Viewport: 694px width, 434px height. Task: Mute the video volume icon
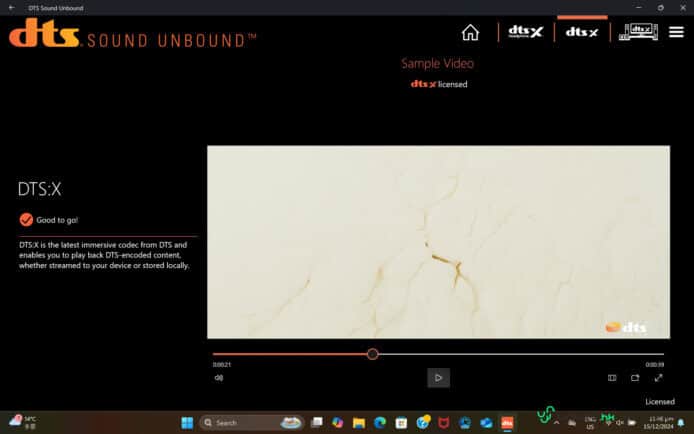click(x=219, y=378)
